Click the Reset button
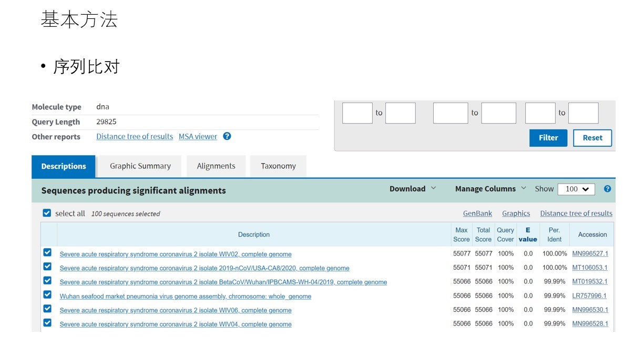This screenshot has width=644, height=345. coord(592,138)
